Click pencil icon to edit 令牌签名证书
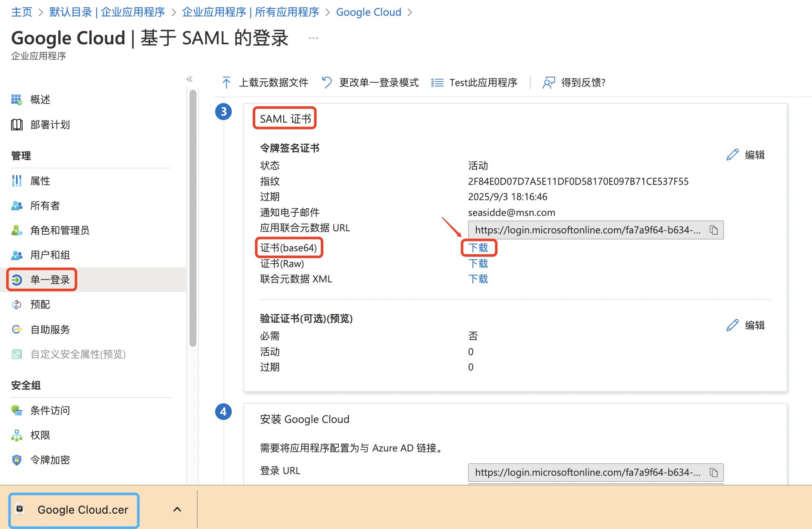This screenshot has height=529, width=812. point(732,155)
